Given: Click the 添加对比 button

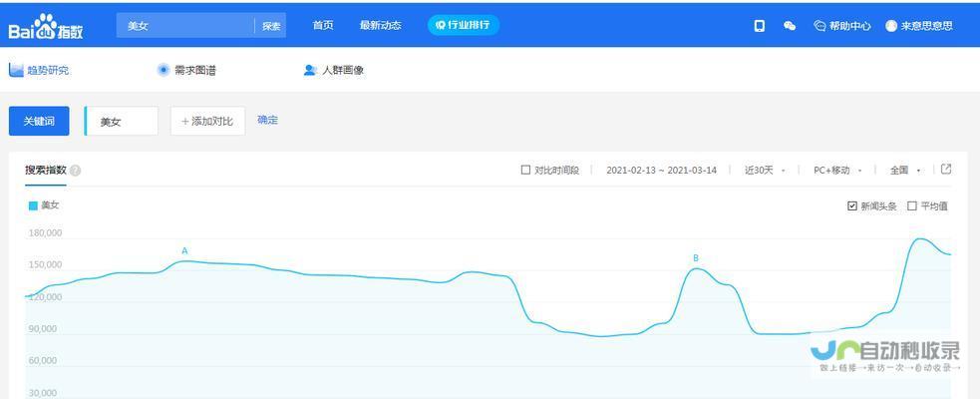Looking at the screenshot, I should 207,122.
